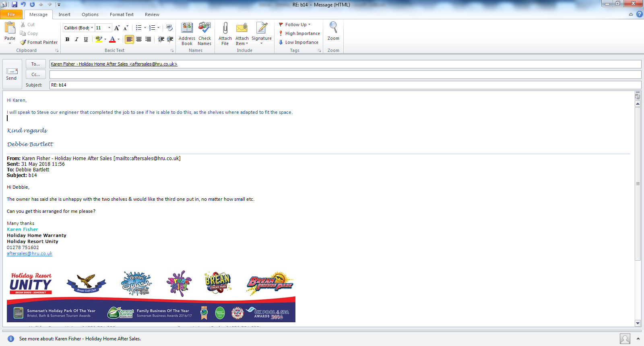Clear all text formatting

[169, 28]
